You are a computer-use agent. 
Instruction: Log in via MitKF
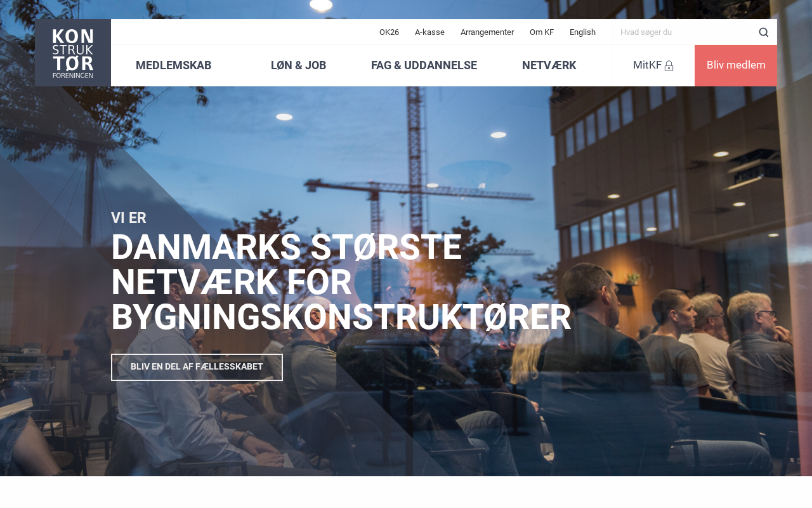point(653,65)
